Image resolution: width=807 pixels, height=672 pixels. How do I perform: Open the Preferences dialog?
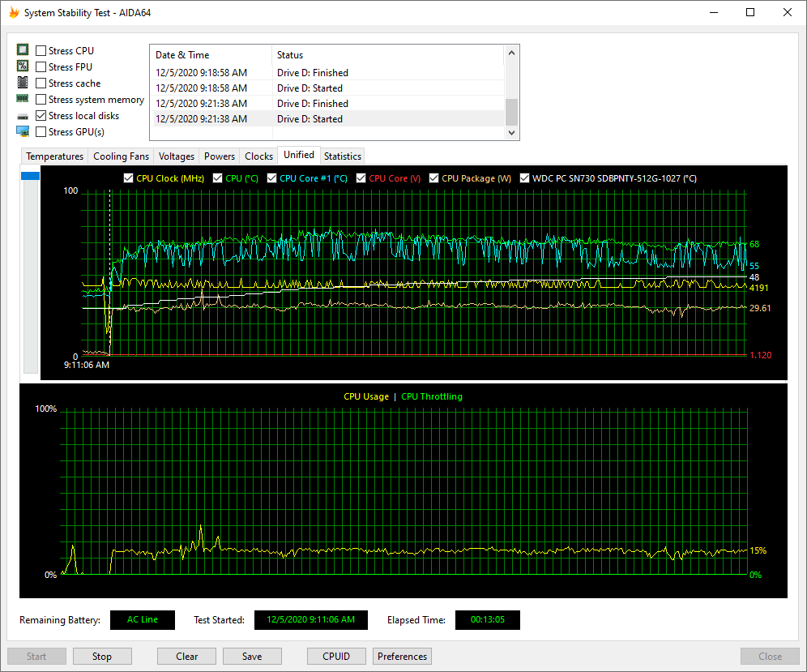402,657
